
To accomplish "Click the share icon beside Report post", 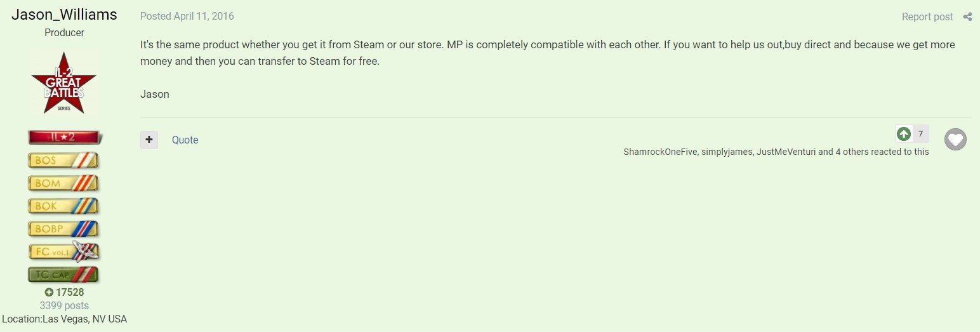I will (x=967, y=17).
